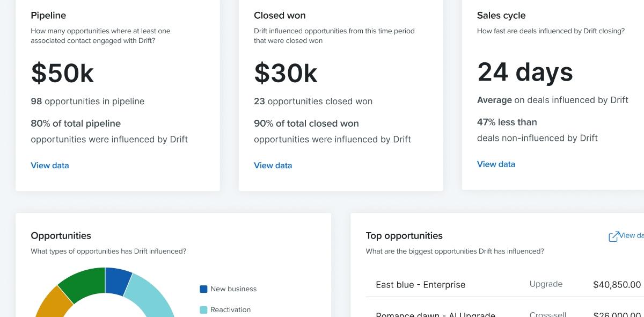
Task: Open the East blue - Enterprise opportunity row
Action: pyautogui.click(x=505, y=285)
